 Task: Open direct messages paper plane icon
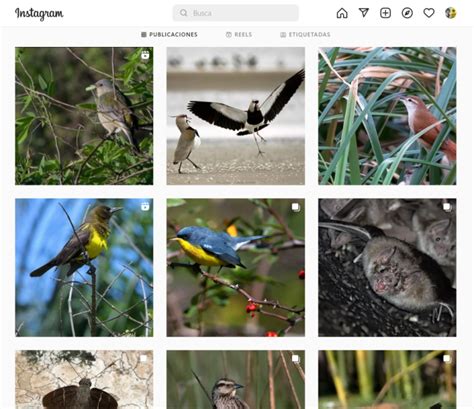(364, 13)
